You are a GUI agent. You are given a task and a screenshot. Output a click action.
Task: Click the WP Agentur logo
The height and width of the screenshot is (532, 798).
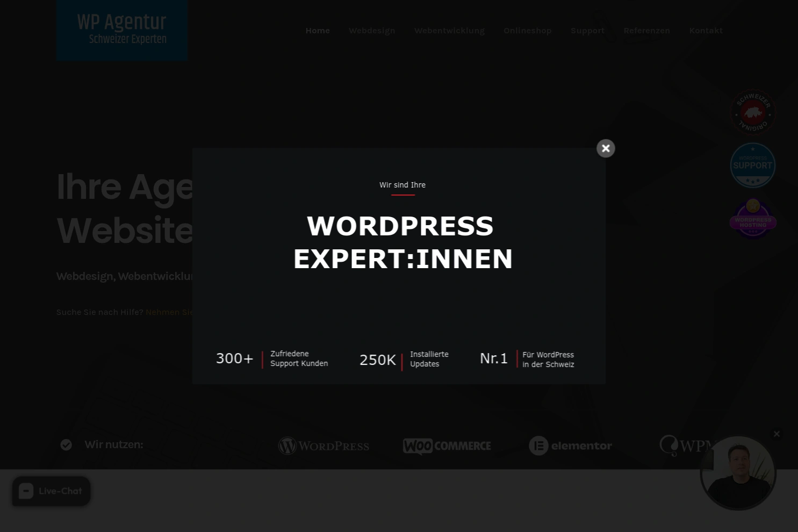121,30
